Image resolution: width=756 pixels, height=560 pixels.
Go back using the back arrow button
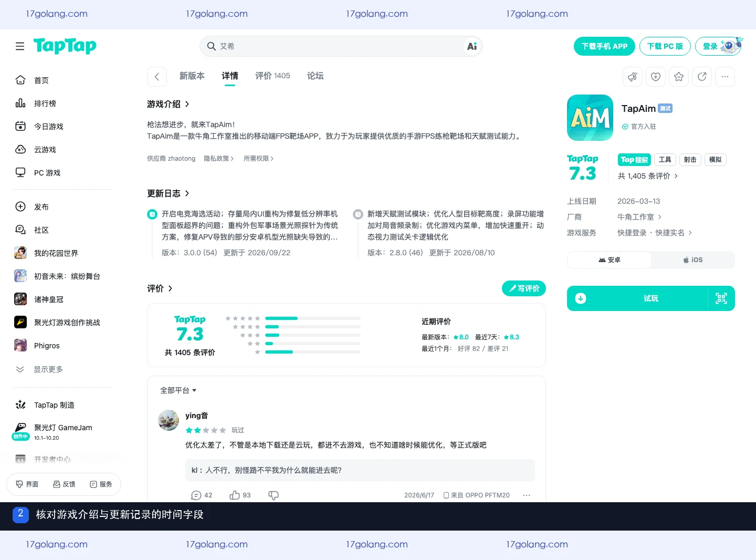click(x=157, y=77)
